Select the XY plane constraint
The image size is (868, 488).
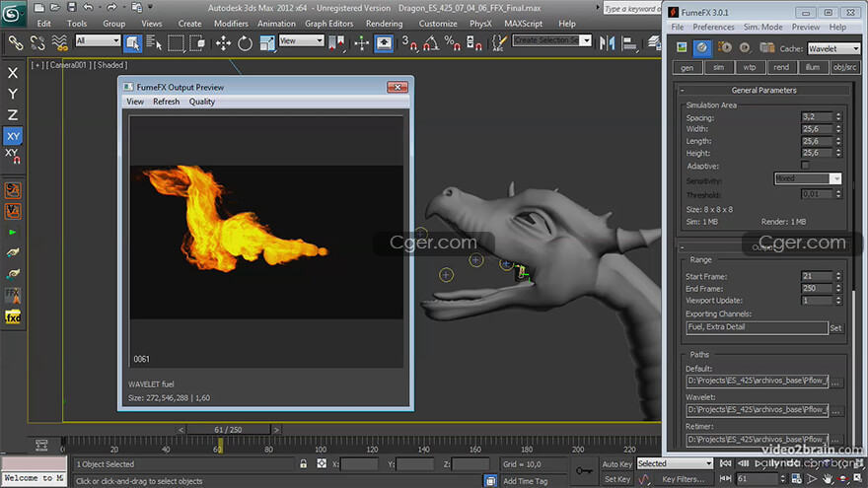click(13, 136)
